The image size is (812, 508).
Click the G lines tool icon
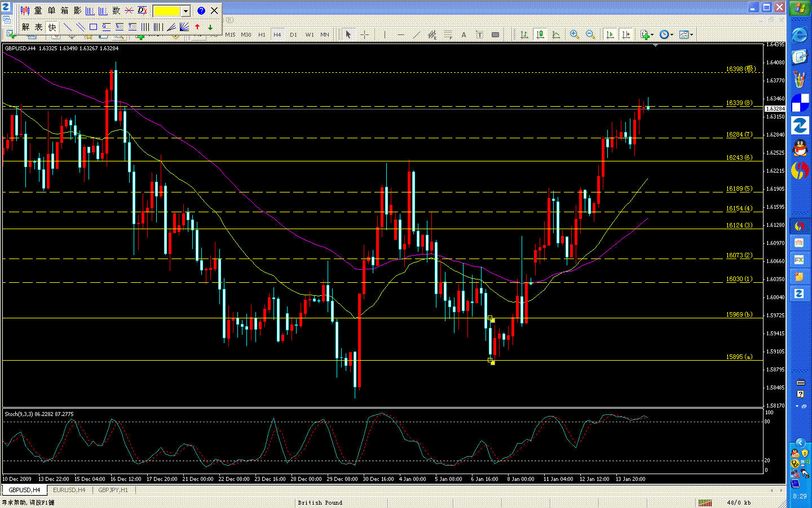click(107, 27)
